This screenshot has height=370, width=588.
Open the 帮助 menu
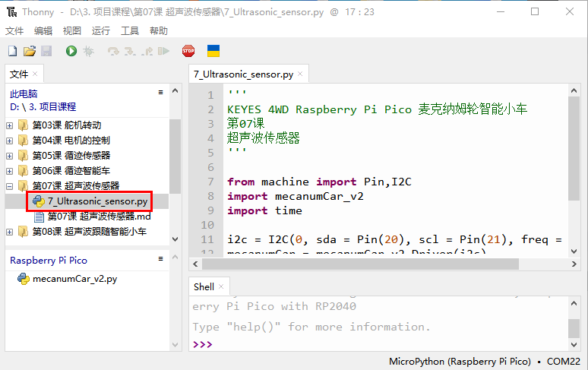click(x=159, y=30)
